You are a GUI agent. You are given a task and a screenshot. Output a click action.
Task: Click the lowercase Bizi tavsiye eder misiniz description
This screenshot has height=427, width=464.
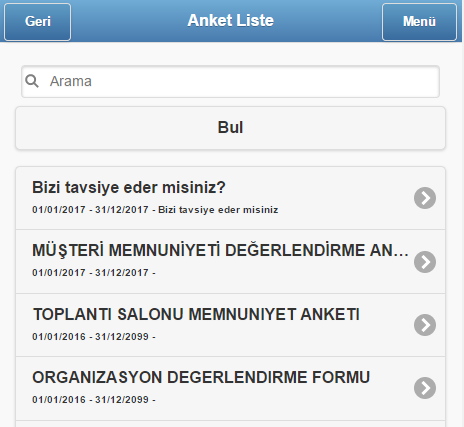(218, 210)
